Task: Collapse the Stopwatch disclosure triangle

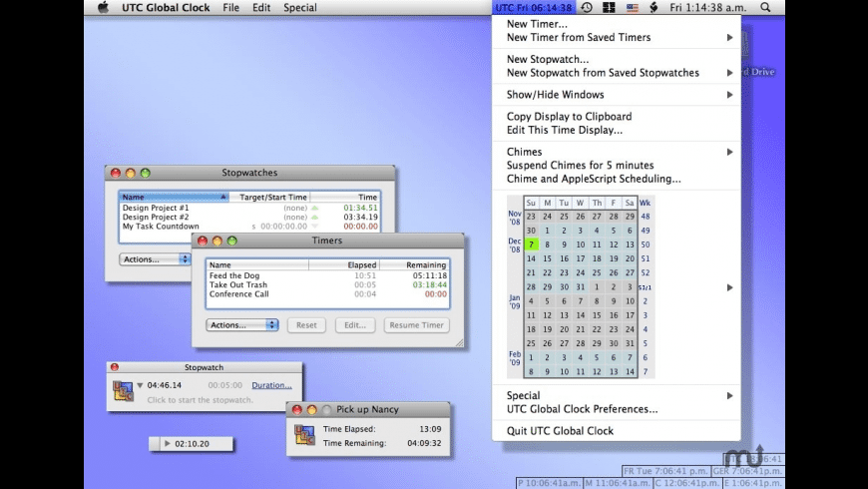Action: coord(141,385)
